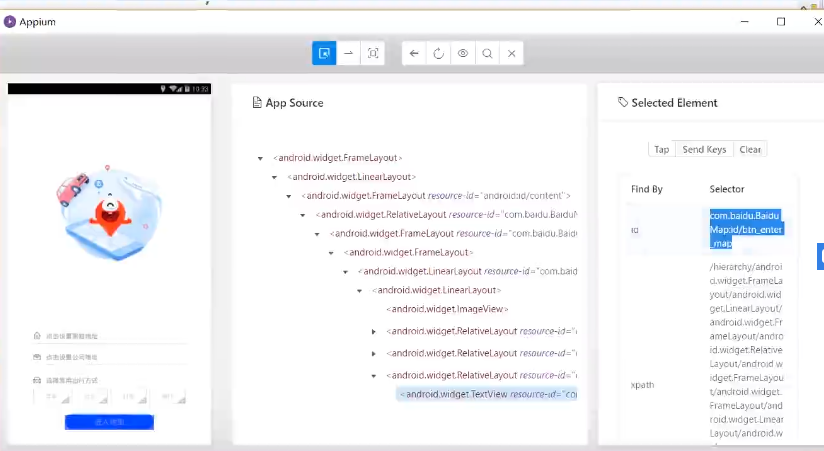
Task: Click the Back arrow toolbar icon
Action: coord(414,53)
